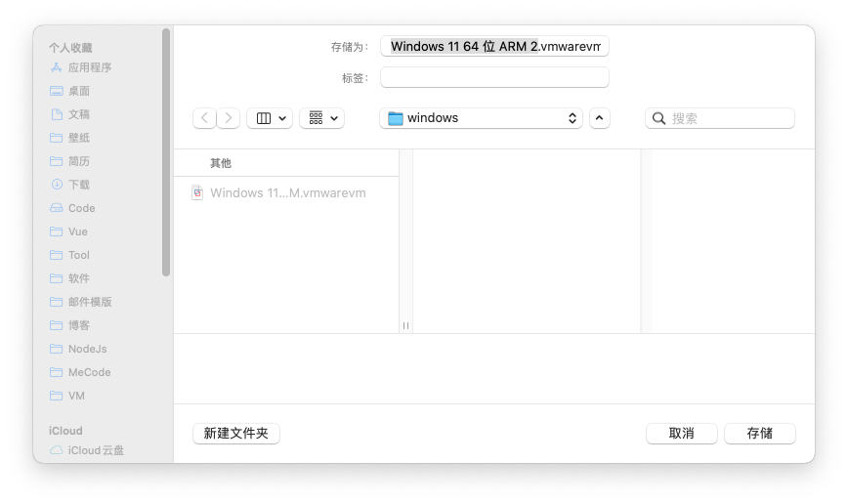Screen dimensions: 848x504
Task: Open the windows location popup menu
Action: (482, 118)
